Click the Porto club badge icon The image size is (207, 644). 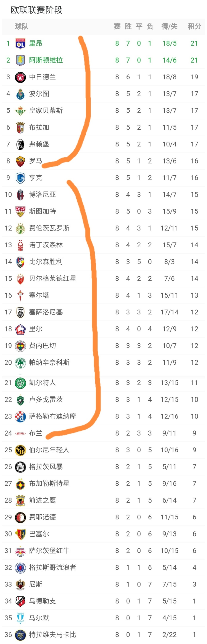(x=20, y=94)
